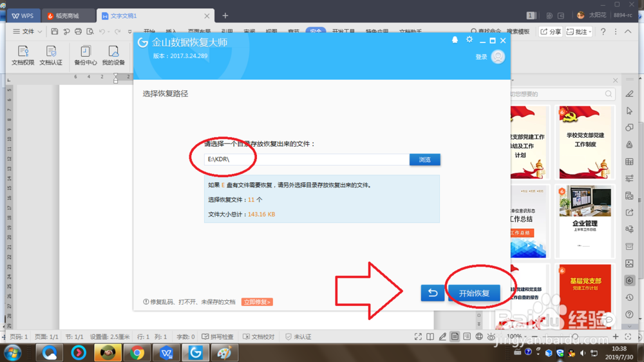The height and width of the screenshot is (362, 644).
Task: Click the fit-to-page icon in the status bar
Action: pos(628,336)
